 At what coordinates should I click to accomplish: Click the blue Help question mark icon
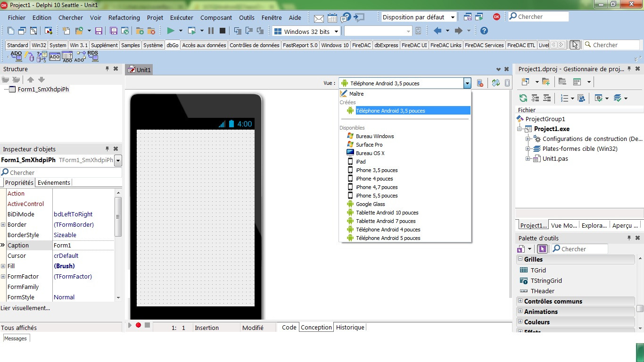(x=484, y=31)
